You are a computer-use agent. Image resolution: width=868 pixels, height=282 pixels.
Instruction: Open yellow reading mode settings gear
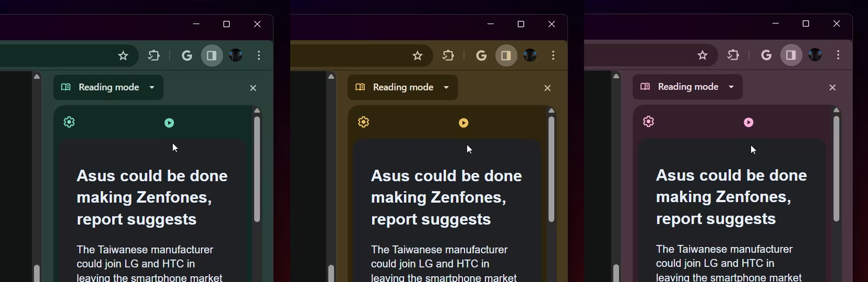pos(363,122)
